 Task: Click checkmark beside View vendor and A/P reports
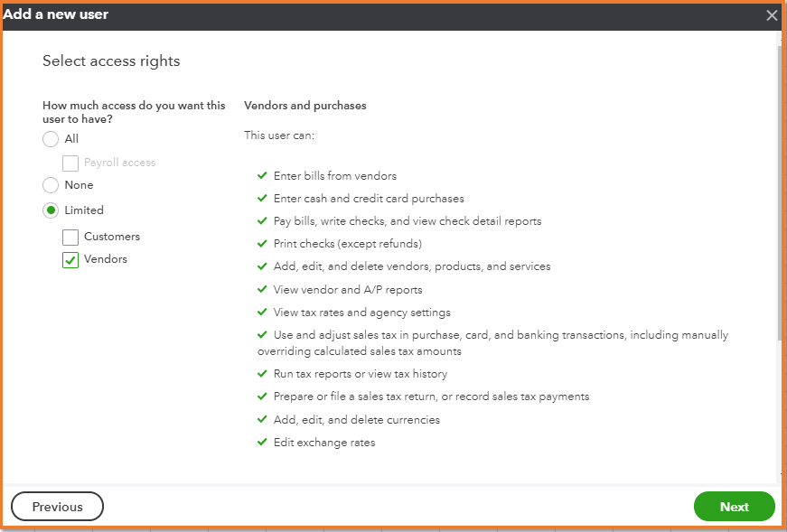262,290
